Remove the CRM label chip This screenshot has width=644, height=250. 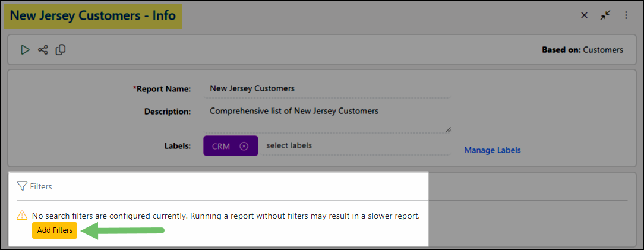pos(244,146)
